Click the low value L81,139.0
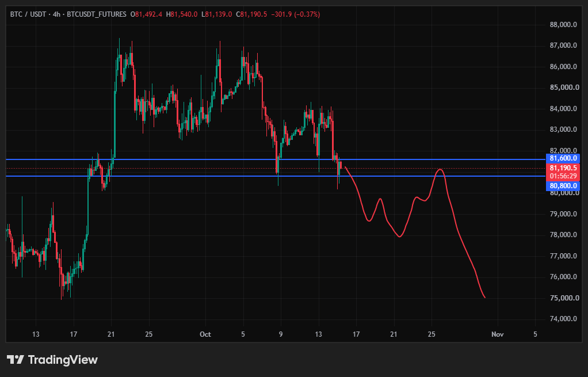 click(x=217, y=14)
